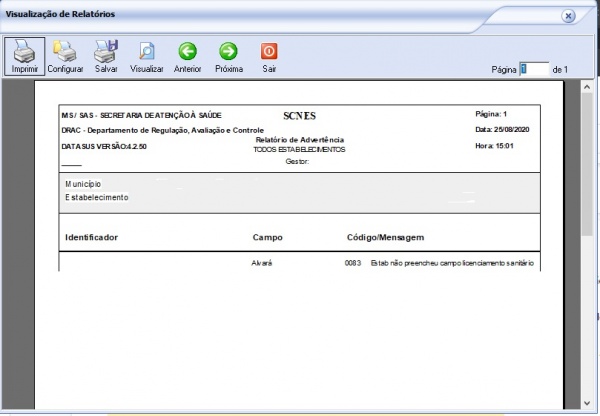This screenshot has width=600, height=416.
Task: Click the SCNES report heading
Action: point(300,115)
